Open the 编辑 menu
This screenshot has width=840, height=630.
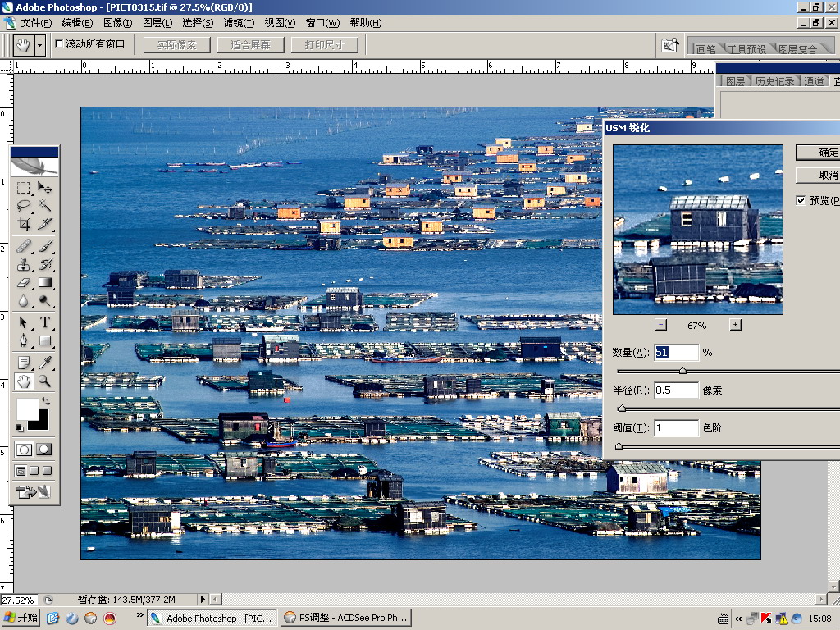[77, 22]
